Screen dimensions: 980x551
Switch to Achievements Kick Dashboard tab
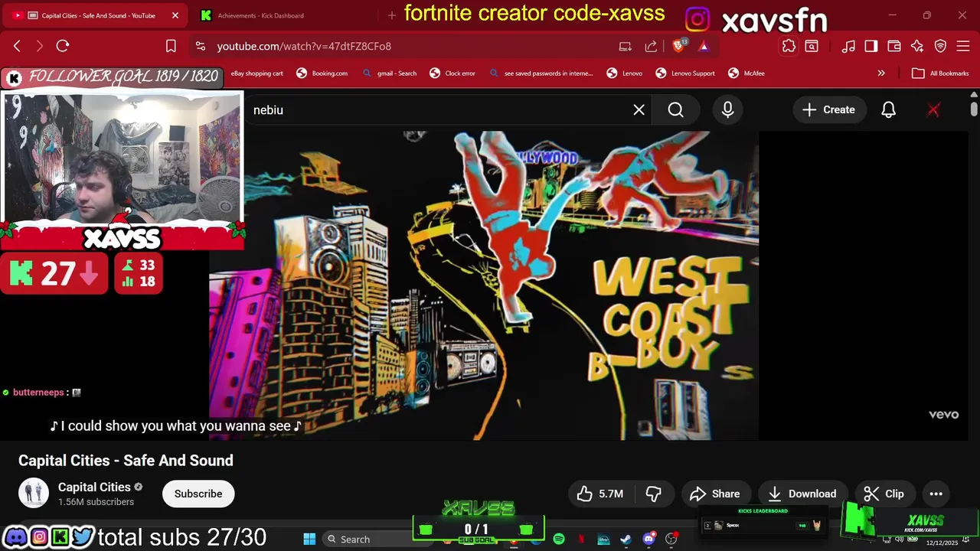pyautogui.click(x=260, y=15)
